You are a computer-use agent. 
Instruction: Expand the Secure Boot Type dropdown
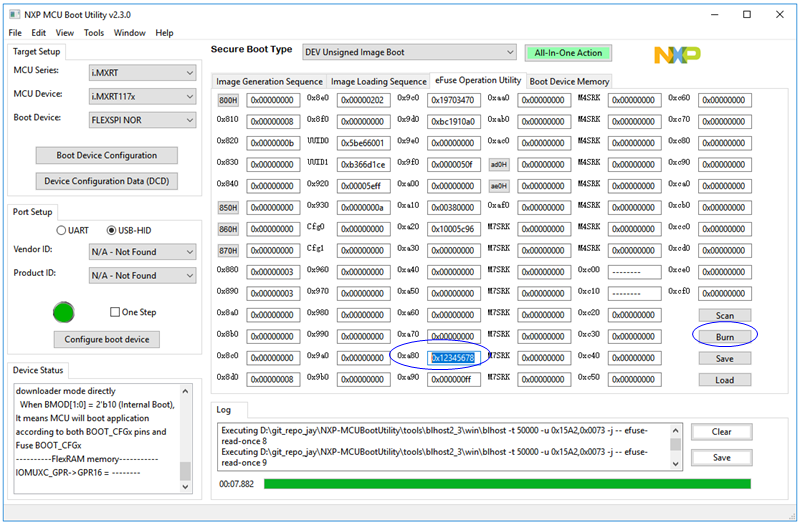click(x=409, y=52)
